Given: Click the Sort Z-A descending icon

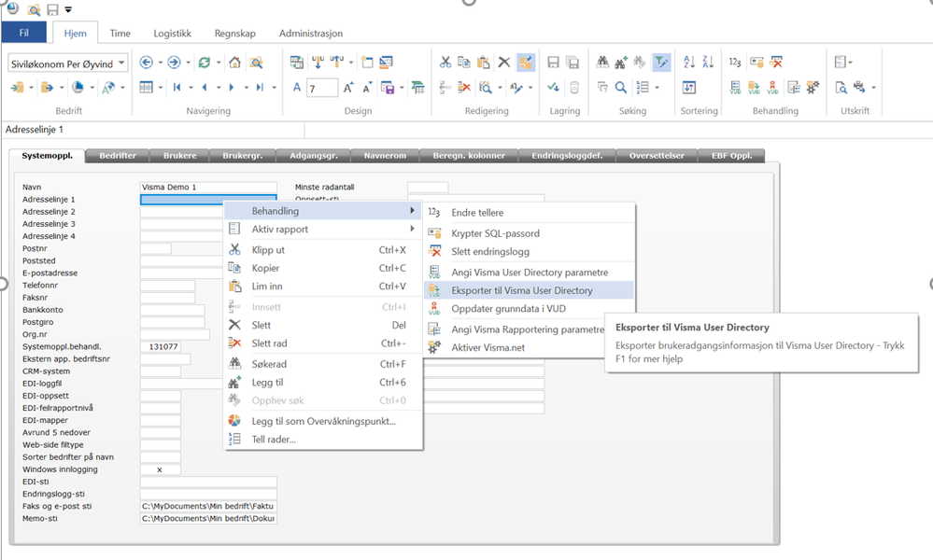Looking at the screenshot, I should point(708,62).
